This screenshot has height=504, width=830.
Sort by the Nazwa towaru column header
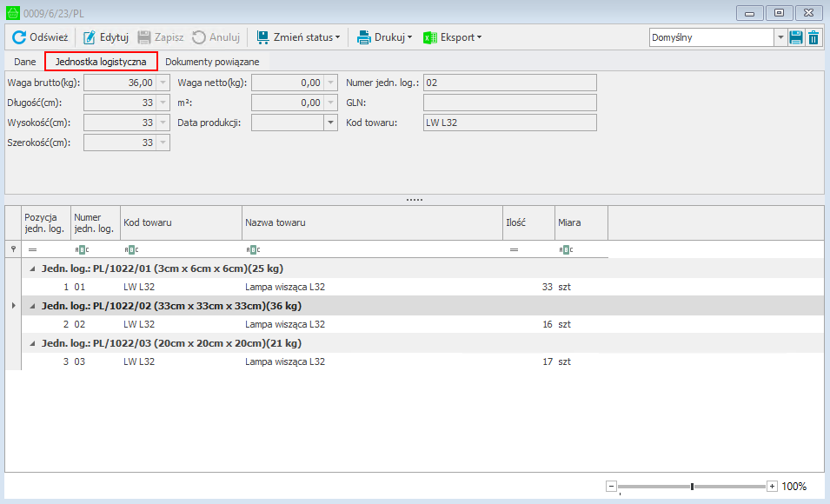[x=372, y=223]
